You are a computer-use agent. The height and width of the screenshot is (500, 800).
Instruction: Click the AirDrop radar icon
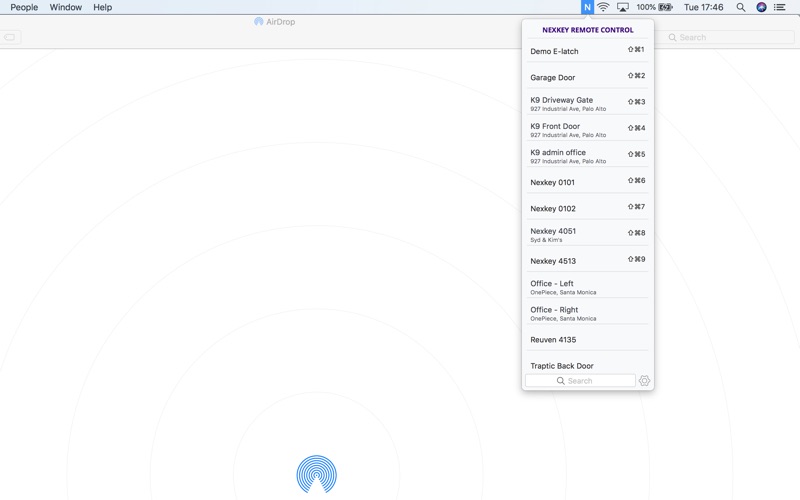(316, 474)
